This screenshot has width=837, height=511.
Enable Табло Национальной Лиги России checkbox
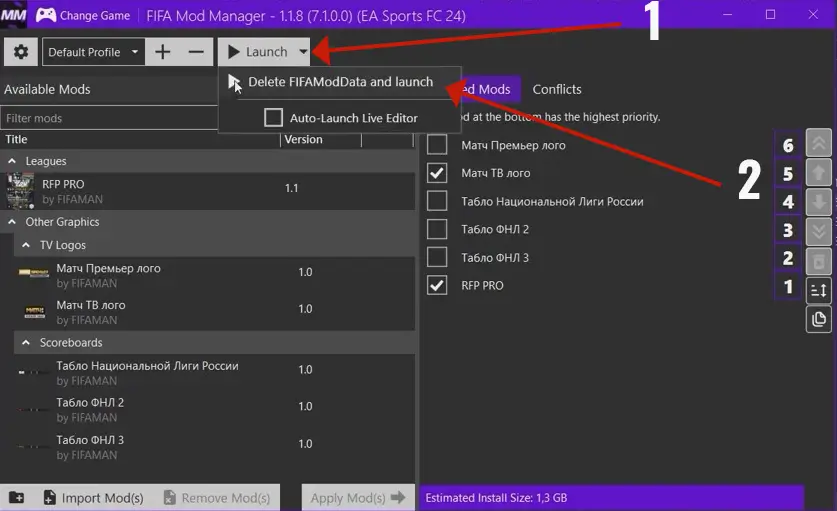click(x=437, y=201)
